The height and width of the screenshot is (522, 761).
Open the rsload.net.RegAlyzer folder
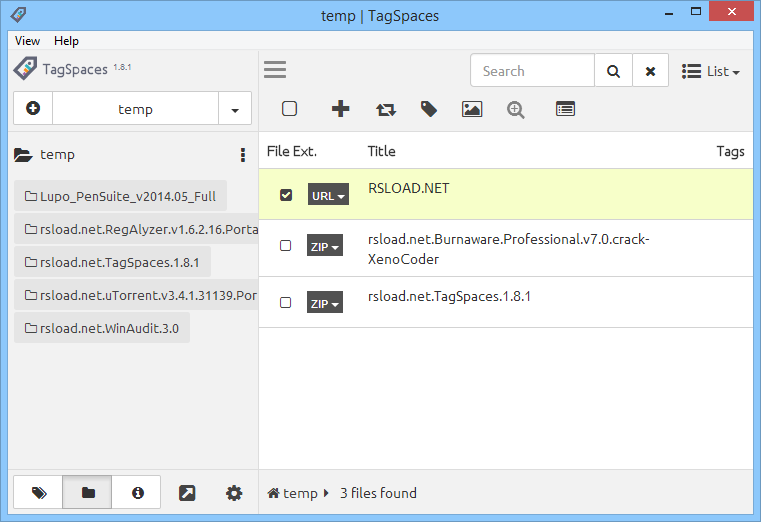coord(136,228)
